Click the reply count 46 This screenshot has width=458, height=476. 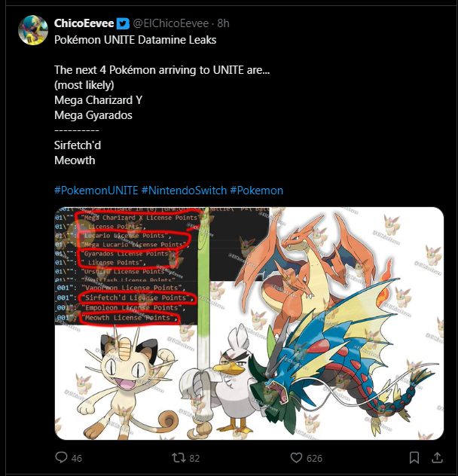(x=77, y=458)
